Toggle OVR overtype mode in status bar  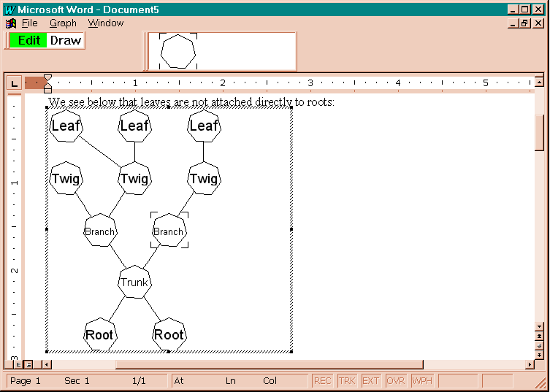point(396,381)
